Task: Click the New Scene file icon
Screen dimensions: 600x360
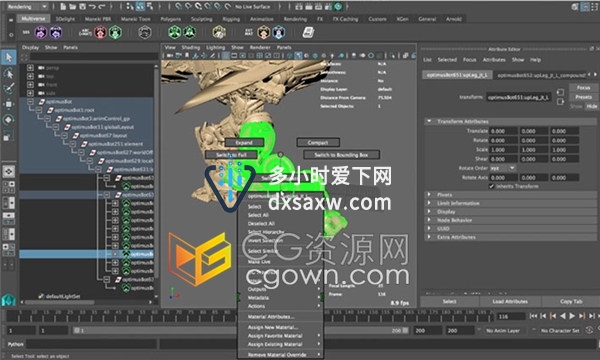Action: coord(63,7)
